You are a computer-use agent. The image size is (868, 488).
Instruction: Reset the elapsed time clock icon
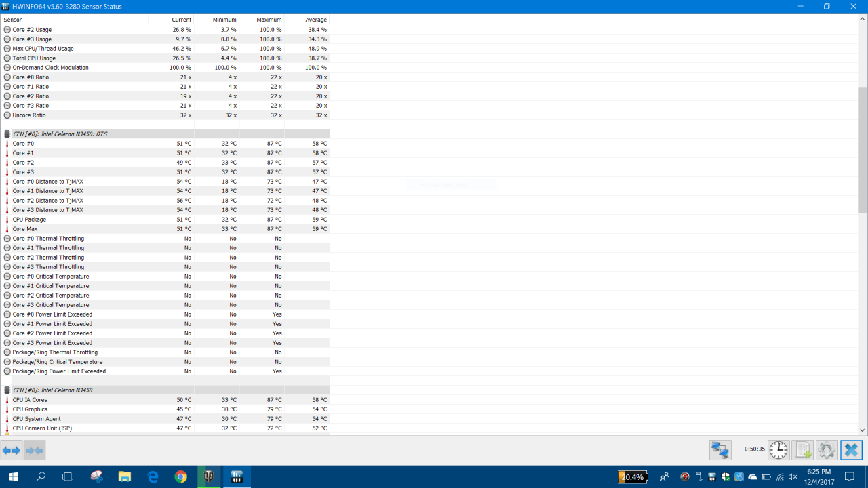(x=778, y=449)
